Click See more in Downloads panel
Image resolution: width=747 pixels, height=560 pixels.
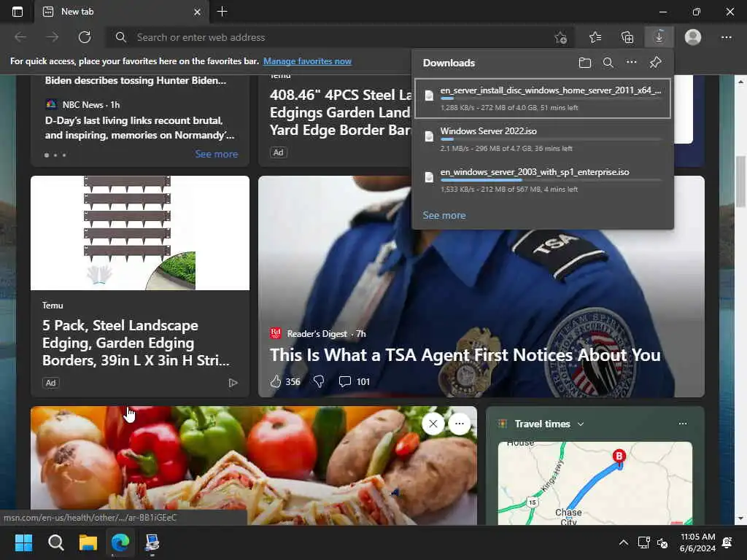point(444,215)
